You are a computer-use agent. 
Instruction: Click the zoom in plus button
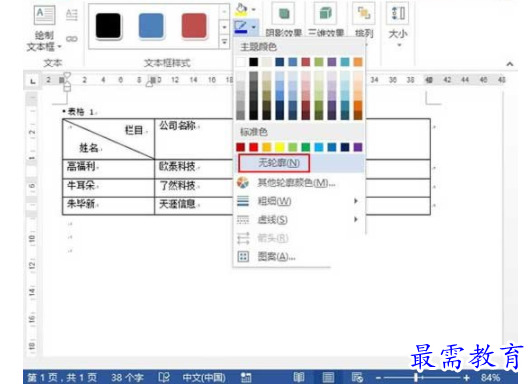coord(467,377)
